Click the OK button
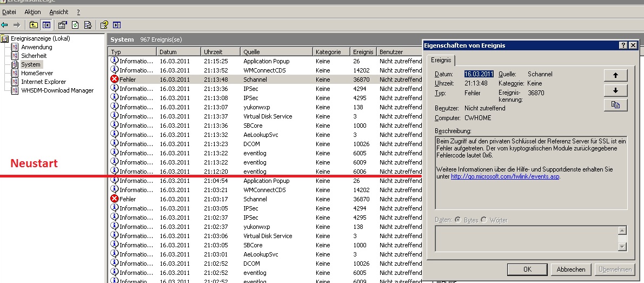Viewport: 644px width, 283px height. pos(527,269)
